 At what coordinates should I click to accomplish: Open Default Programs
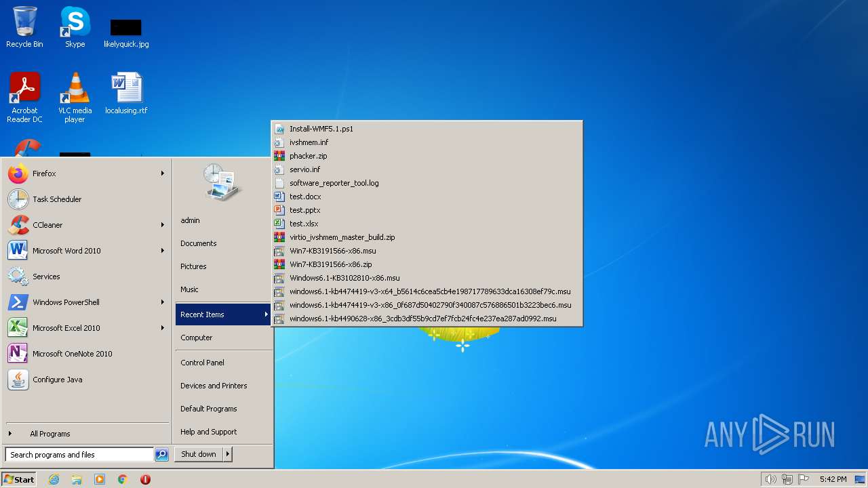pos(222,409)
